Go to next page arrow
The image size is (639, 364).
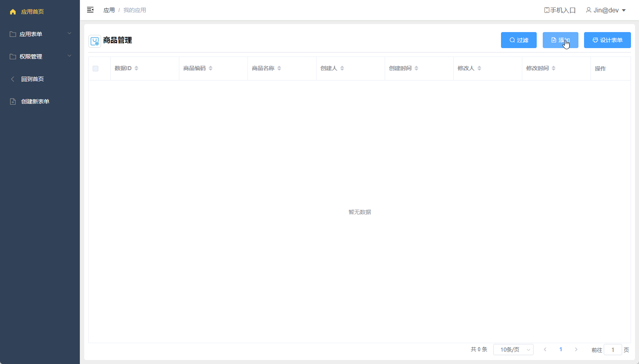576,350
